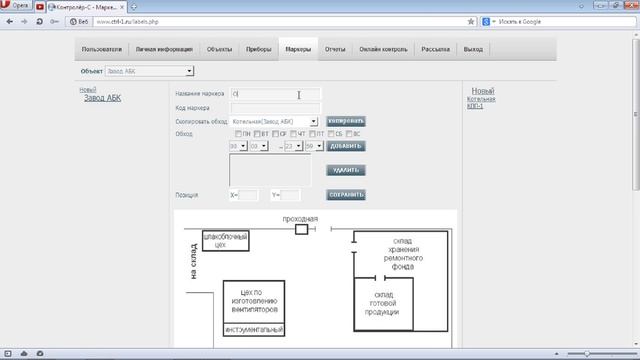Click the Opera Link cloud icon in the status bar
Screen dimensions: 640x360
tap(24, 353)
